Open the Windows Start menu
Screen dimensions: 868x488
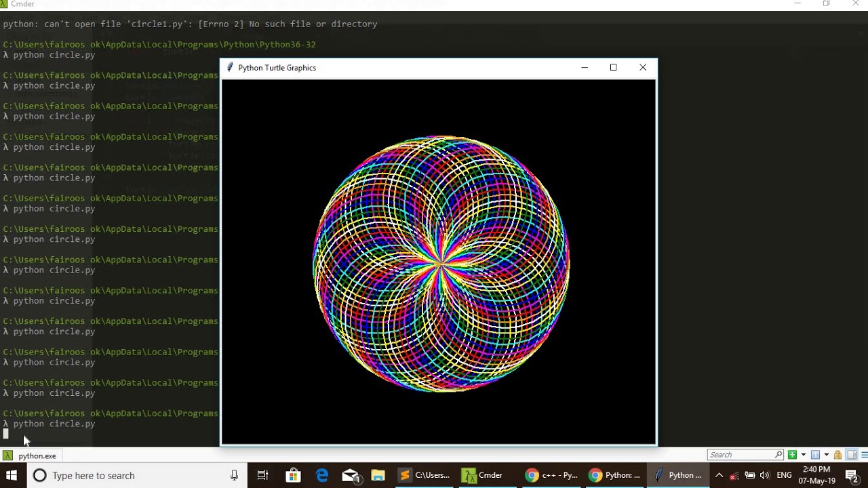[x=12, y=475]
